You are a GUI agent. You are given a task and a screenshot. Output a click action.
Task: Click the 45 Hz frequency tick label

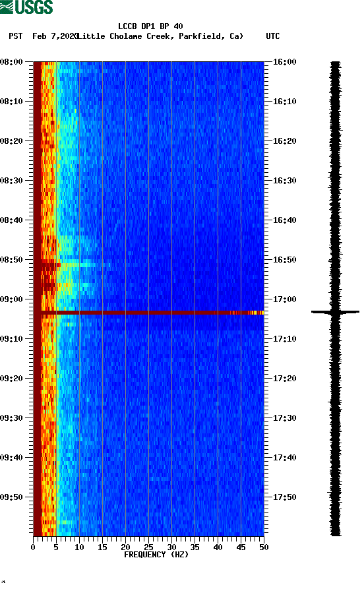tap(241, 547)
